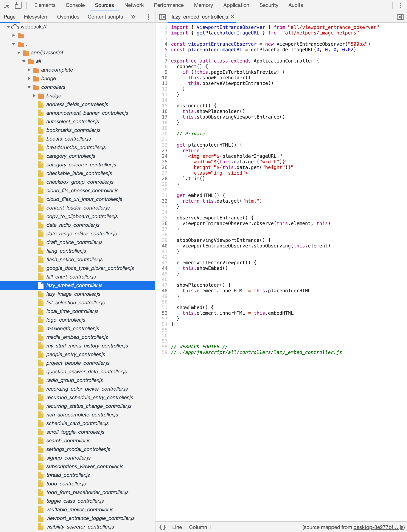Select the Sources tab
The height and width of the screenshot is (532, 407).
(x=104, y=5)
